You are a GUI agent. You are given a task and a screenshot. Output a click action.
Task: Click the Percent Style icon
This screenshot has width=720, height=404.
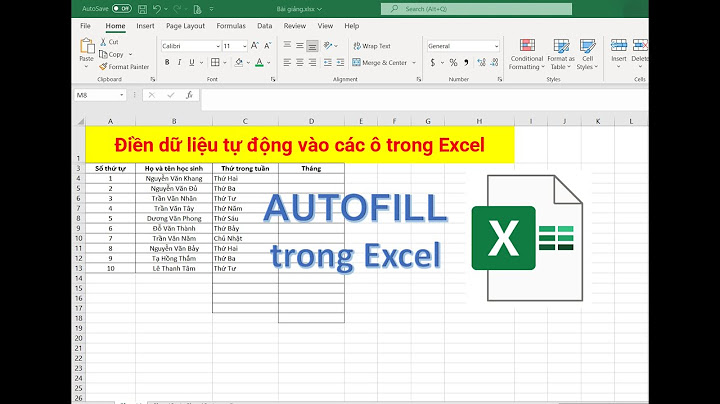453,62
